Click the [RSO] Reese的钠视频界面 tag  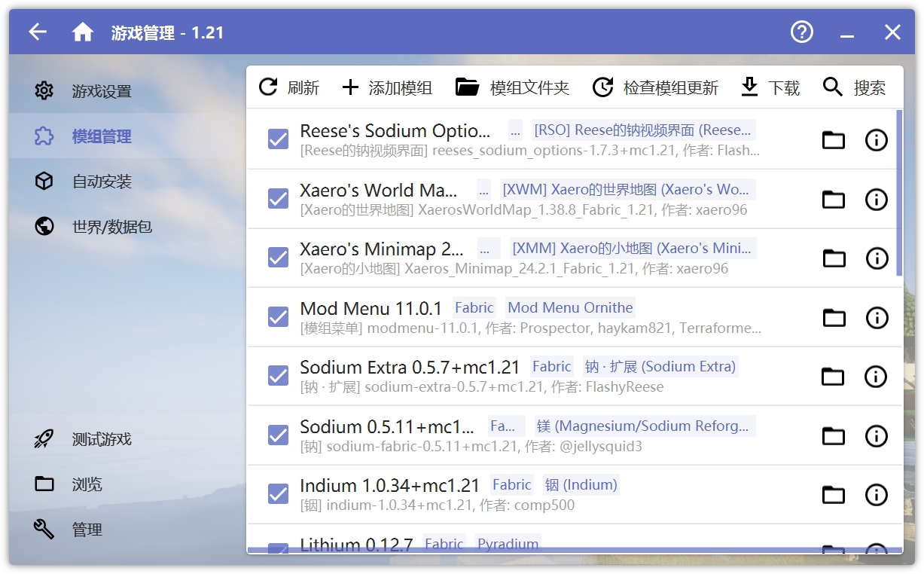(x=642, y=130)
